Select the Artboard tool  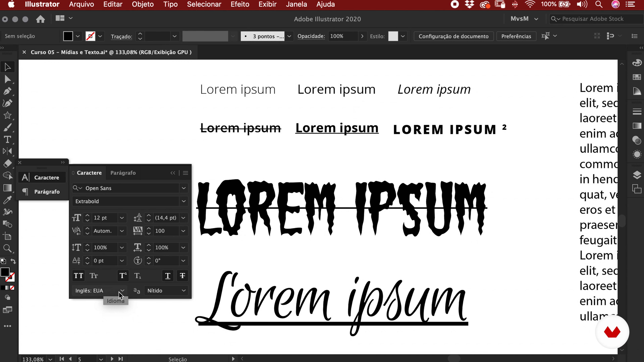[8, 236]
